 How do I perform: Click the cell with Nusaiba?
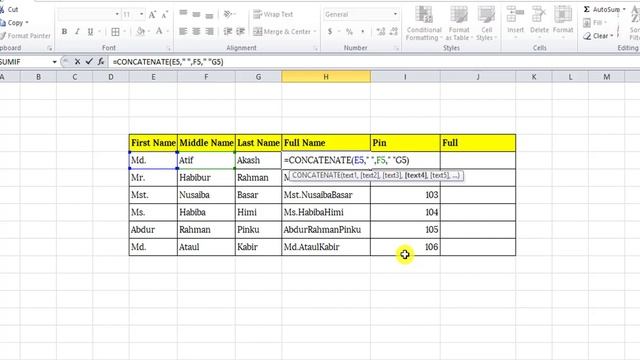[206, 195]
